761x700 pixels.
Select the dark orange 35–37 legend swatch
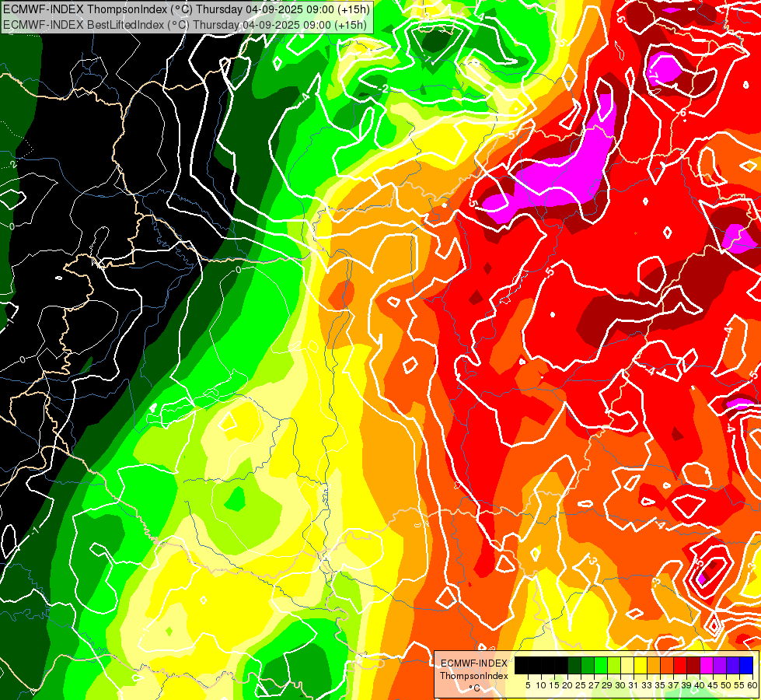[667, 666]
